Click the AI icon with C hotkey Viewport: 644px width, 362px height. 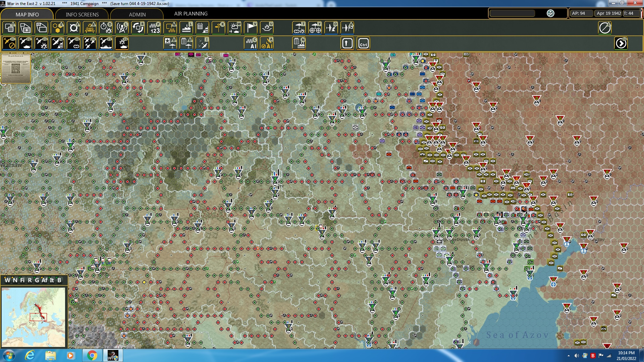coord(251,43)
